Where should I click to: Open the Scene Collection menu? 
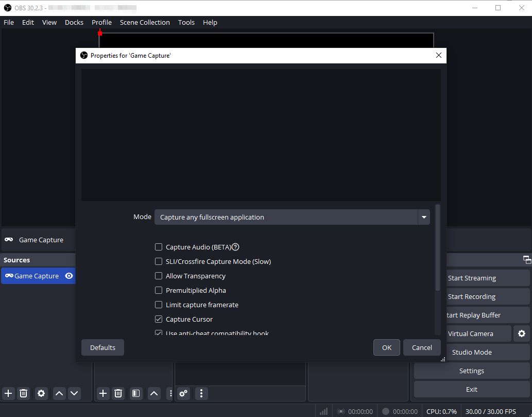coord(145,22)
